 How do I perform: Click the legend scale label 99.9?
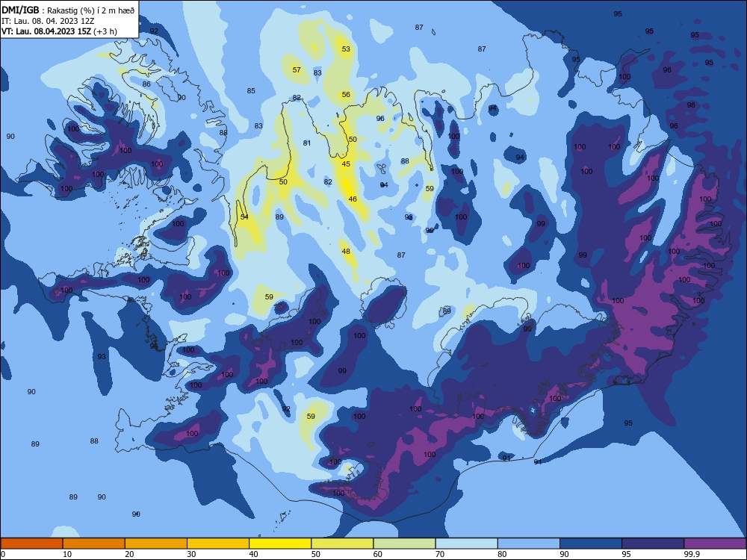click(691, 554)
